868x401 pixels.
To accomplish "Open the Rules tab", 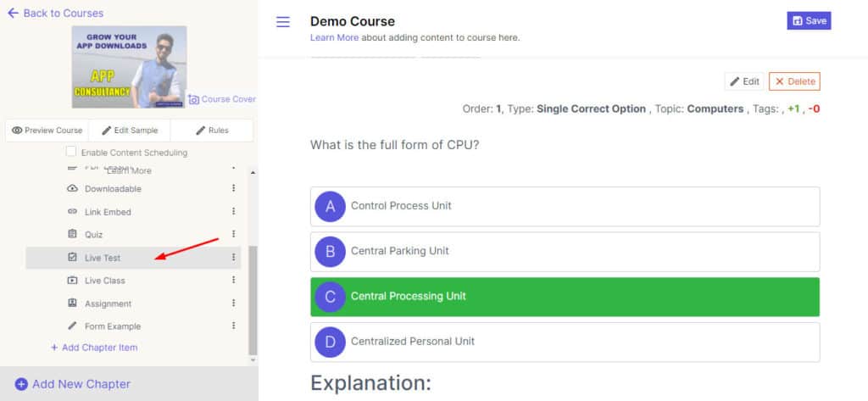I will point(212,131).
